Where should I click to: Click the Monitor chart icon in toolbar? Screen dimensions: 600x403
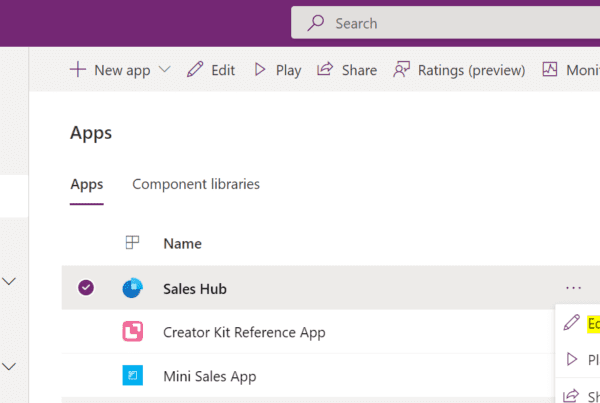[x=549, y=70]
